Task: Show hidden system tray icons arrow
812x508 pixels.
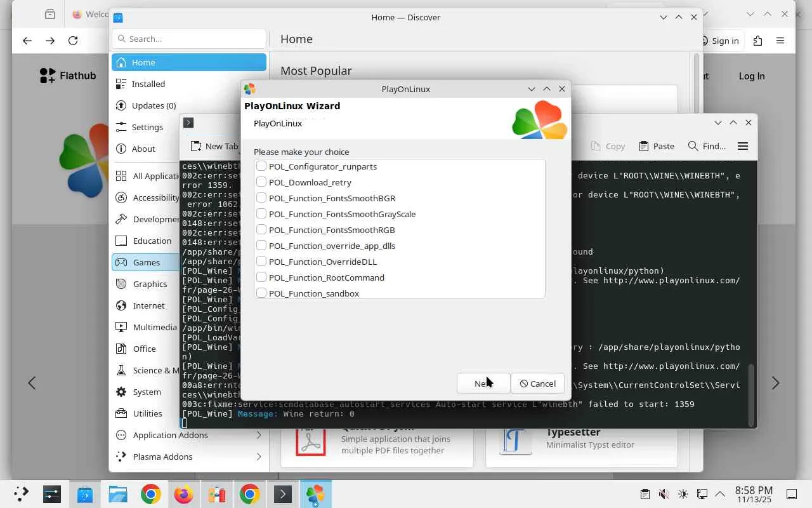Action: [x=720, y=494]
